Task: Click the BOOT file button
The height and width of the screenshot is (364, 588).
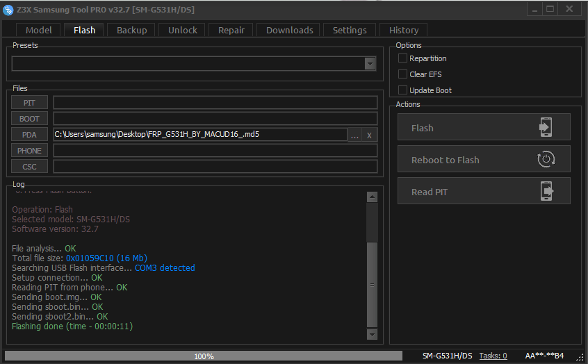Action: tap(29, 119)
